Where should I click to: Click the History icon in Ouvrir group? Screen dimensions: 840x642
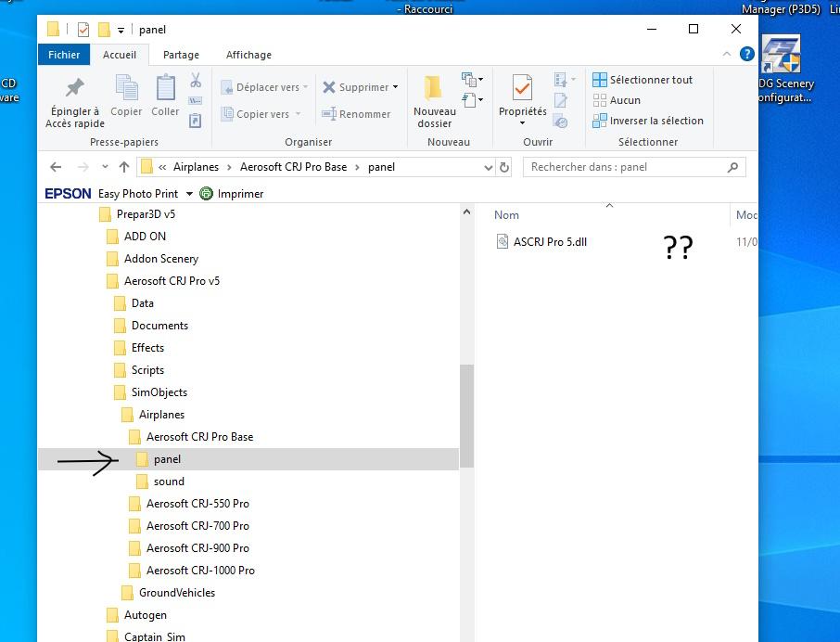pos(561,122)
